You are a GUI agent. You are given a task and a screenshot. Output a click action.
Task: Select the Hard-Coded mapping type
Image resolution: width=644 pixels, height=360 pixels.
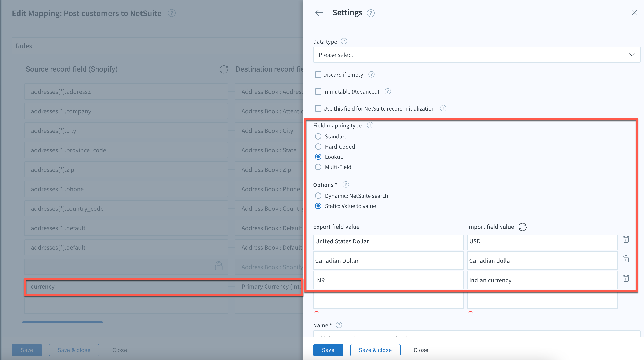point(318,147)
